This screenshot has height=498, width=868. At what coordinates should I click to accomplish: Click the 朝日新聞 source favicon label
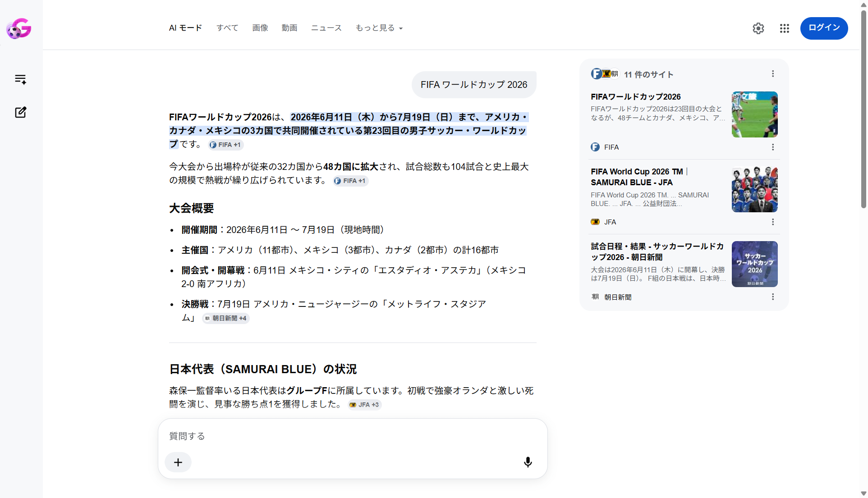click(x=611, y=297)
